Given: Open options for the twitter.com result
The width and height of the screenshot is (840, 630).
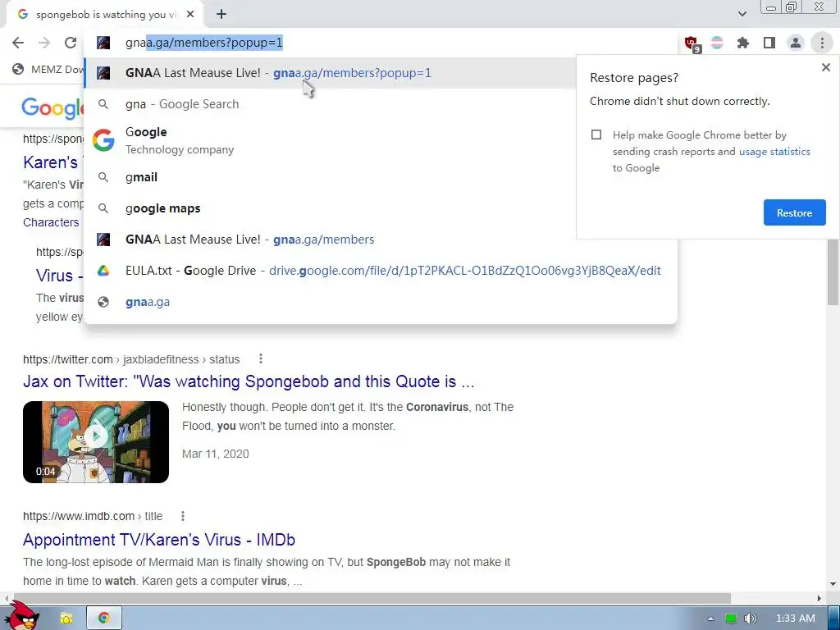Looking at the screenshot, I should (x=260, y=359).
